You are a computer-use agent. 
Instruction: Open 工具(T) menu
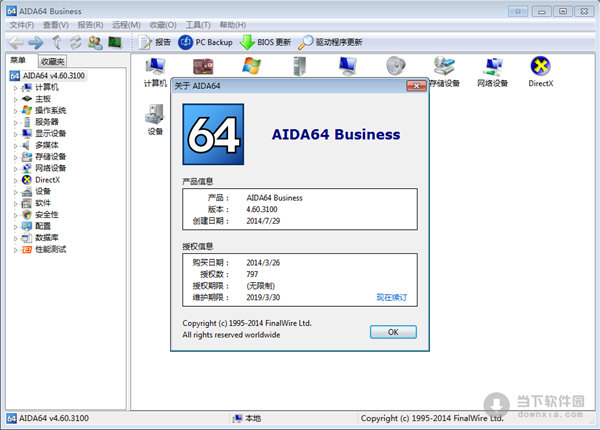(x=198, y=25)
